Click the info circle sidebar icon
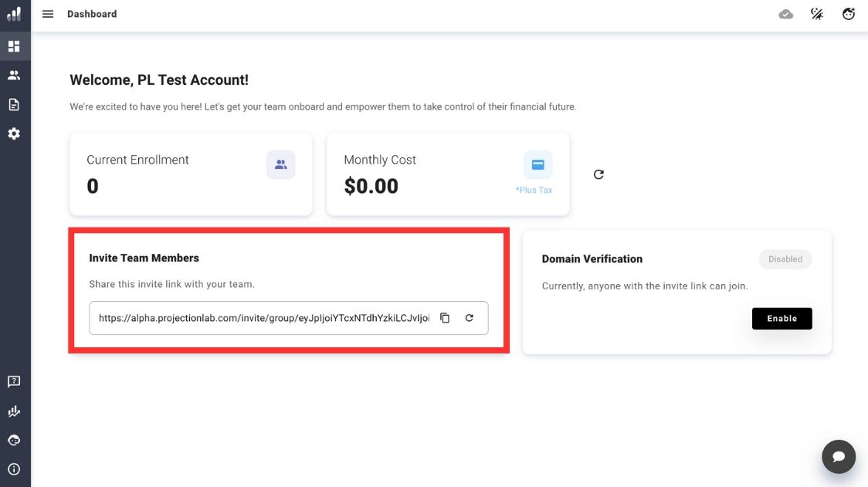This screenshot has width=868, height=487. click(x=14, y=469)
